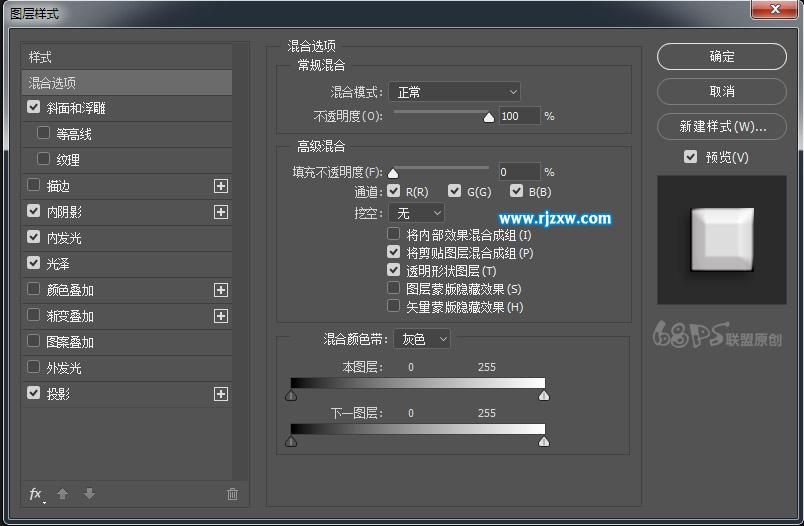The image size is (804, 526).
Task: Toggle the R(R) channel checkbox
Action: (393, 191)
